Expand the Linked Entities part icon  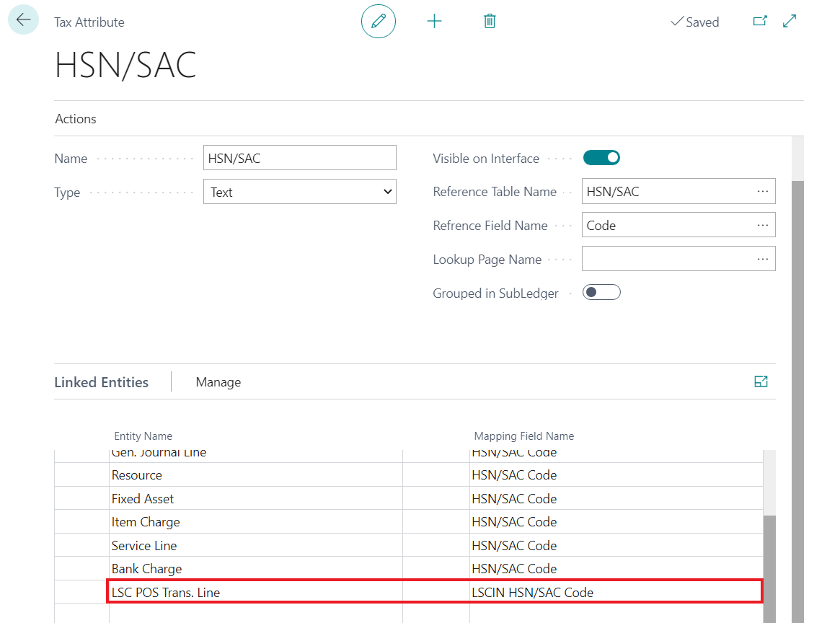tap(761, 382)
